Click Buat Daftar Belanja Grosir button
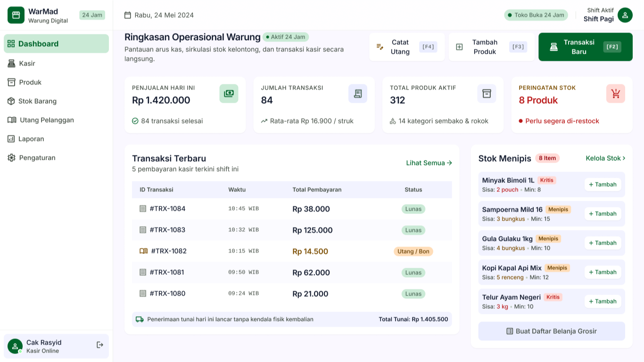Viewport: 644px width, 362px height. coord(552,331)
